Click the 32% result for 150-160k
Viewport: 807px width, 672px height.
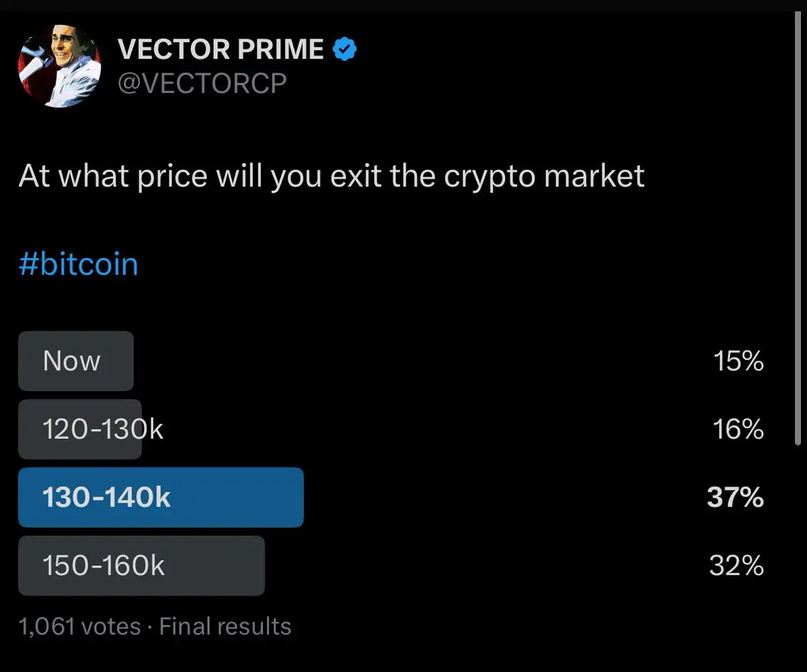(x=736, y=566)
